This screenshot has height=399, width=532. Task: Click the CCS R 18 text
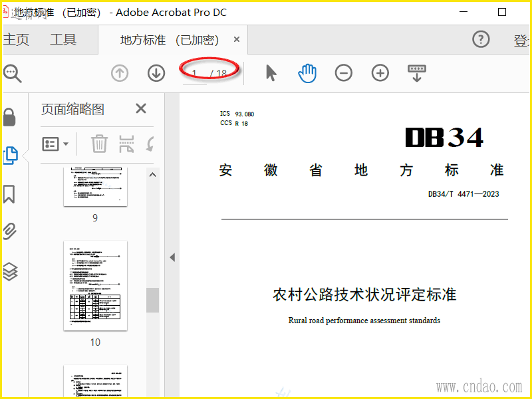[234, 123]
